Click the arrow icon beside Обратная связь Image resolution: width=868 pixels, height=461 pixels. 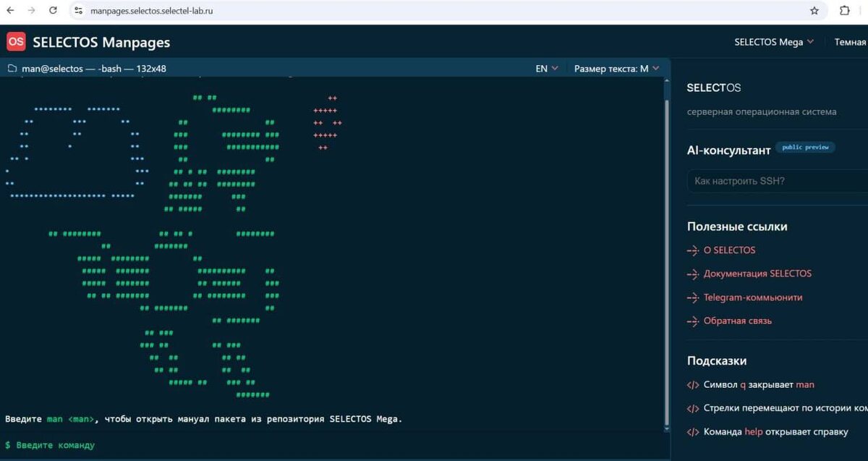[x=692, y=321]
